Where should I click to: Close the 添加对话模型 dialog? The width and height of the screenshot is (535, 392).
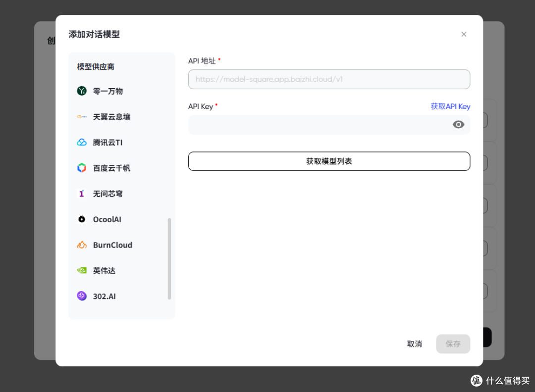(464, 34)
